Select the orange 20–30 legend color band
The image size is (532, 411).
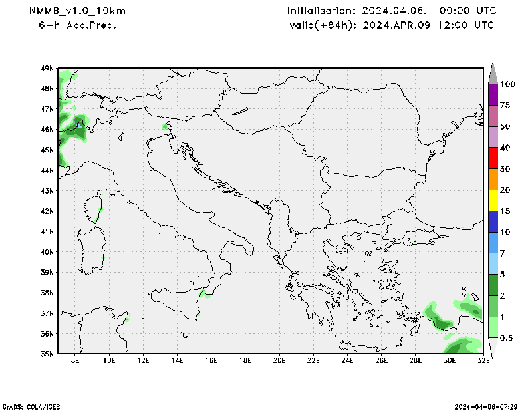click(493, 180)
